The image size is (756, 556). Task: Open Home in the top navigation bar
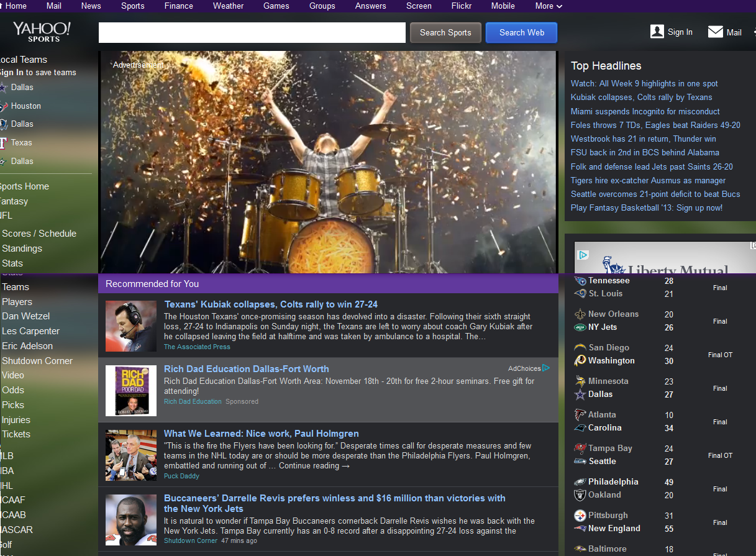pos(16,6)
